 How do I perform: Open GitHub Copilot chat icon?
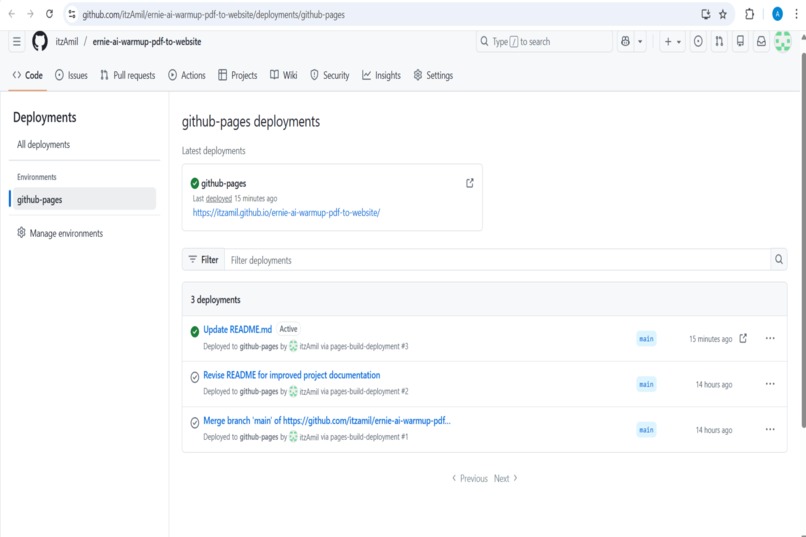[x=625, y=42]
